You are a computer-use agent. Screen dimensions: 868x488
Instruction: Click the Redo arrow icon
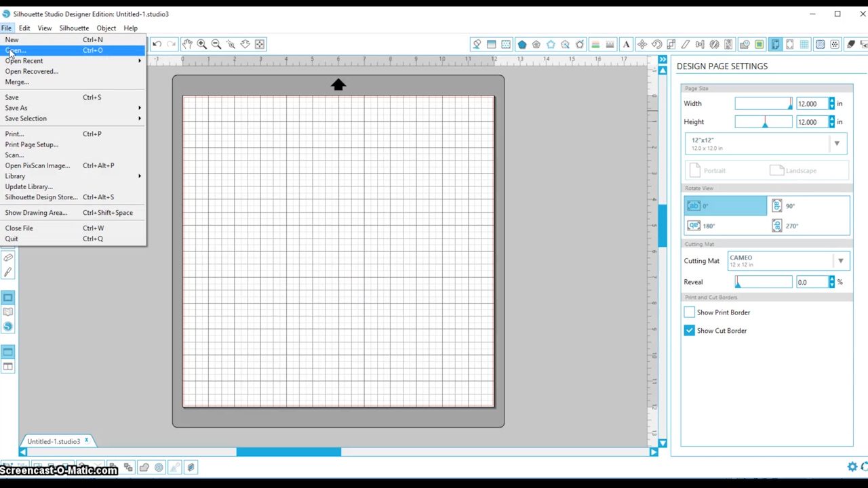pos(171,44)
